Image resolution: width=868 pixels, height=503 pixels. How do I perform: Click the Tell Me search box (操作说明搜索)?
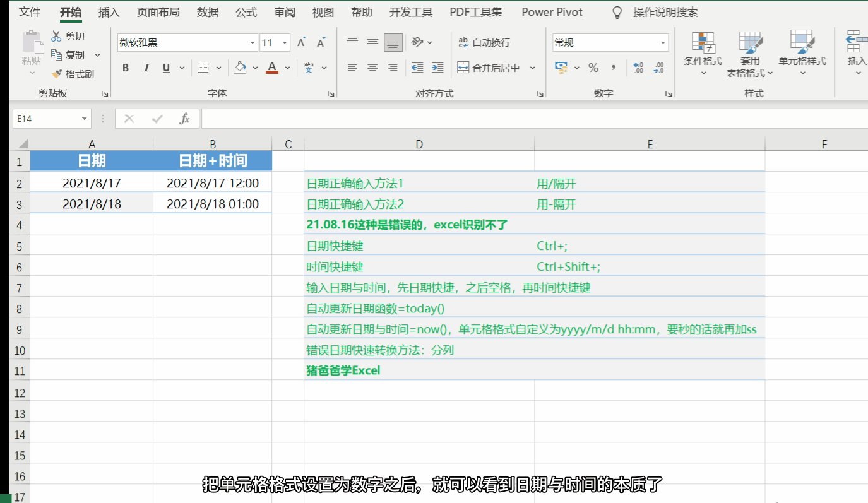666,12
